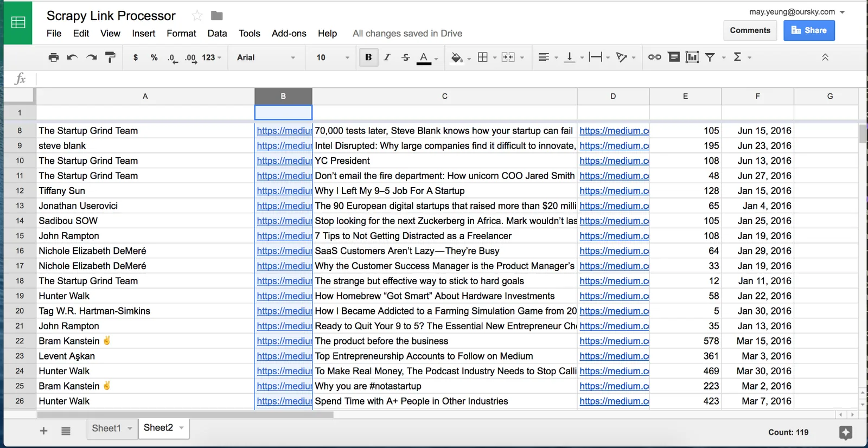868x448 pixels.
Task: Click the Comments button
Action: pos(750,30)
